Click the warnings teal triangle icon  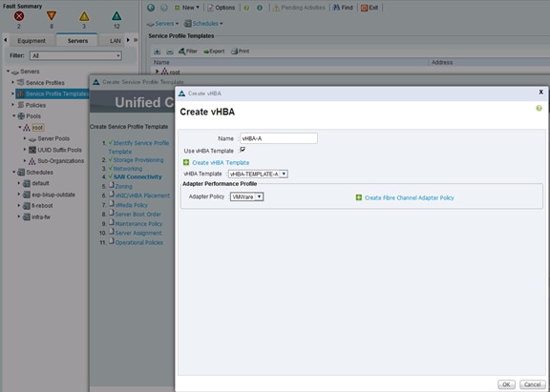point(116,16)
